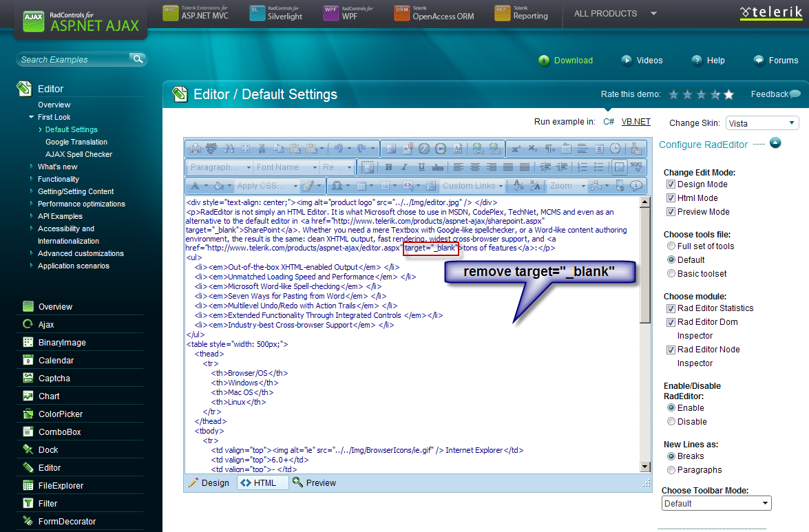Click the search magnifier icon
The image size is (809, 532).
[x=138, y=59]
